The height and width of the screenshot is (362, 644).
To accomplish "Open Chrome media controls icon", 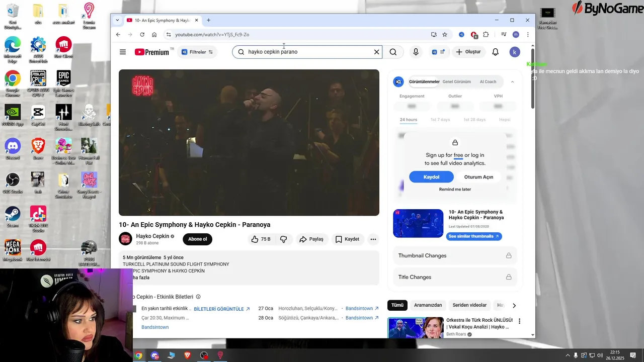I will coord(504,35).
